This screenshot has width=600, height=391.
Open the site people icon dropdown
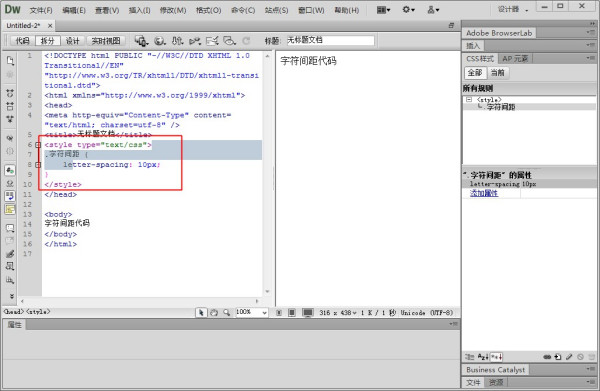tap(434, 10)
